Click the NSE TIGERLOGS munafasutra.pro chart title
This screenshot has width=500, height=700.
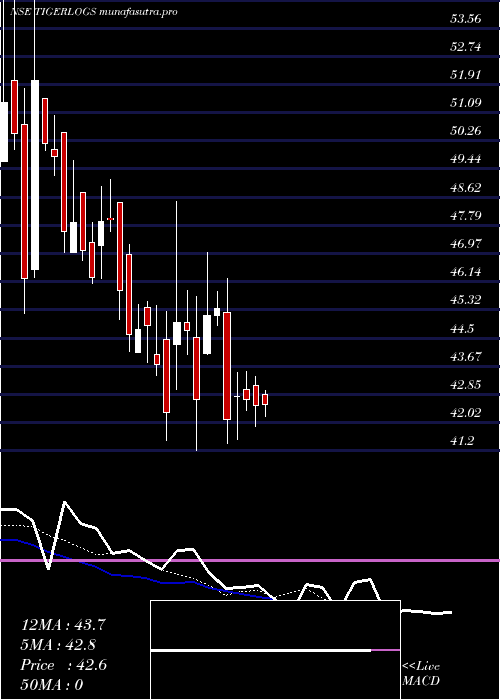coord(95,12)
